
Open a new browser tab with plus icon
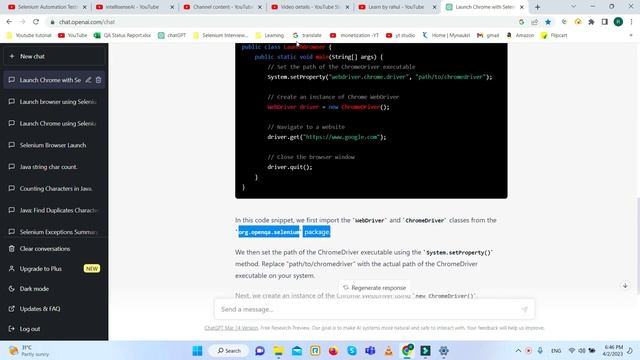coord(538,7)
